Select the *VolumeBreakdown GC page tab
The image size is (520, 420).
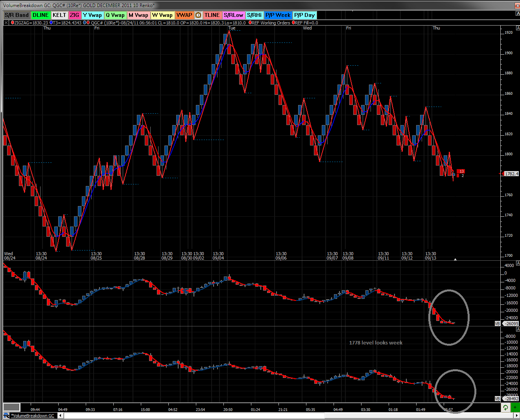point(33,416)
